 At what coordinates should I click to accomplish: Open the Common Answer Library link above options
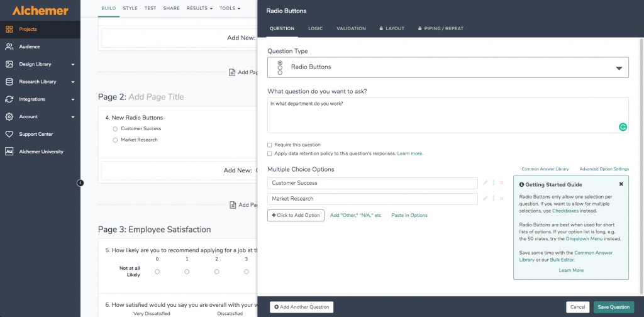click(x=545, y=169)
